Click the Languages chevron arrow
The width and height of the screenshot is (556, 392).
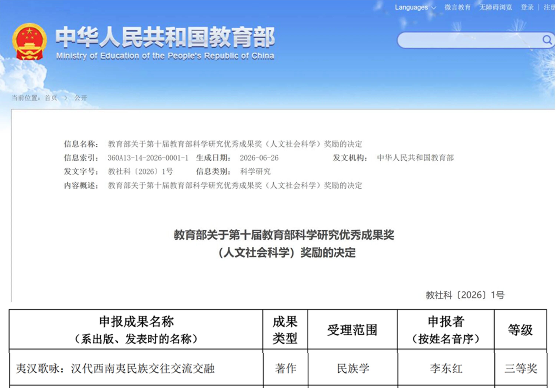[x=433, y=8]
